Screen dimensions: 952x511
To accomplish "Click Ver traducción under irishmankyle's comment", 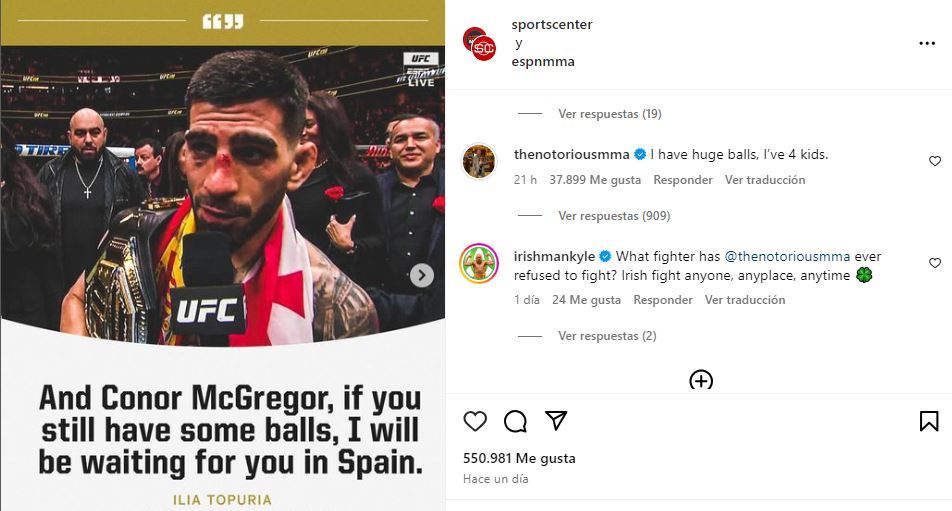I will tap(744, 300).
